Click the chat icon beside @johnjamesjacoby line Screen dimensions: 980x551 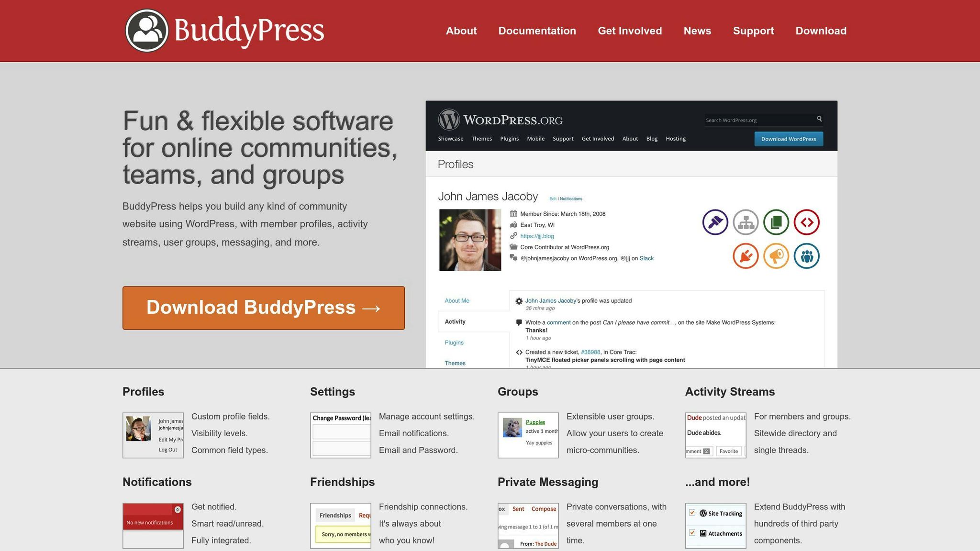[x=513, y=258]
